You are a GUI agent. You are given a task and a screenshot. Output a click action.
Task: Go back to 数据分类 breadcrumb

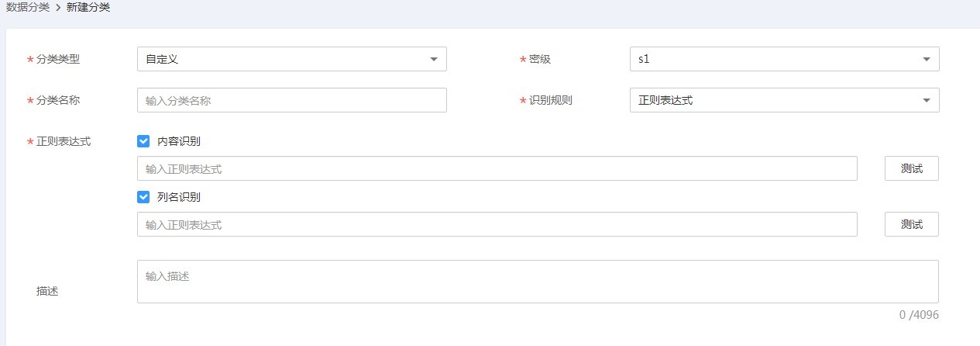point(28,8)
